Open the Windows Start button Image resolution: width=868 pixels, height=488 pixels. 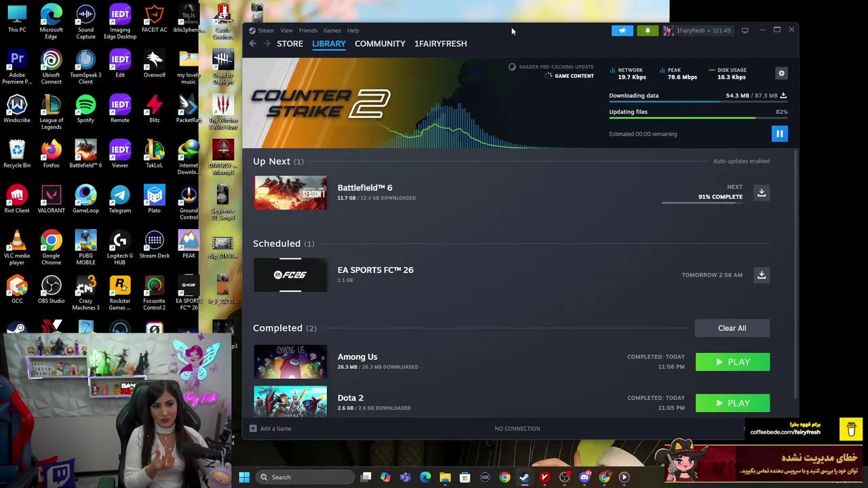coord(244,477)
